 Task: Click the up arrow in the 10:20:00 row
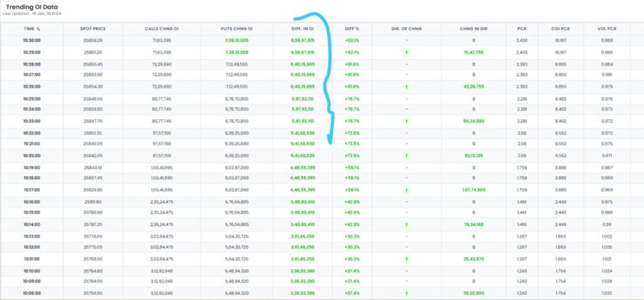(407, 155)
